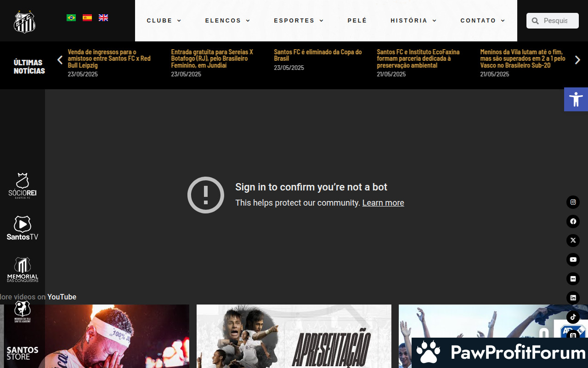Expand the Contato menu item
The image size is (588, 368).
tap(482, 21)
